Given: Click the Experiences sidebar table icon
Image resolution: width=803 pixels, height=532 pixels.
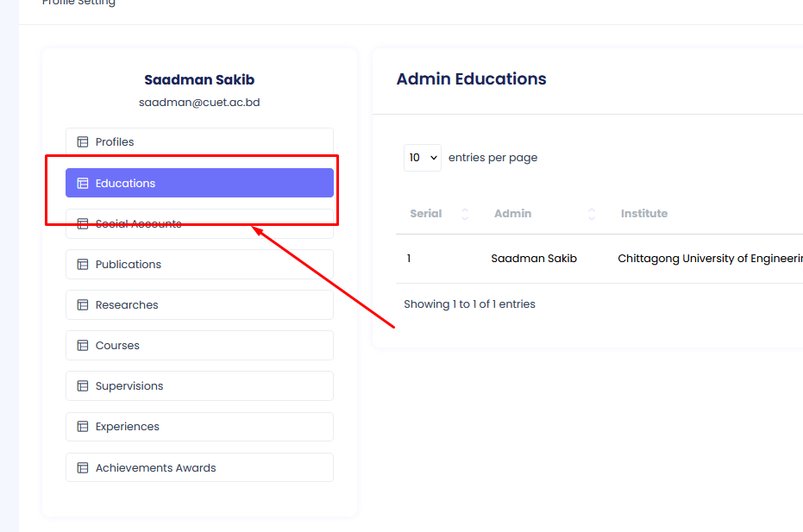Looking at the screenshot, I should coord(83,427).
